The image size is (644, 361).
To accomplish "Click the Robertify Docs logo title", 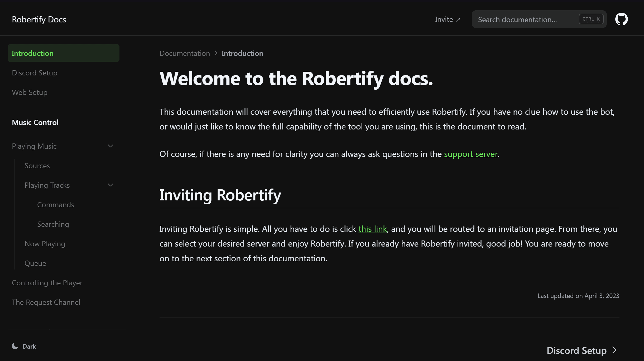I will (x=39, y=20).
